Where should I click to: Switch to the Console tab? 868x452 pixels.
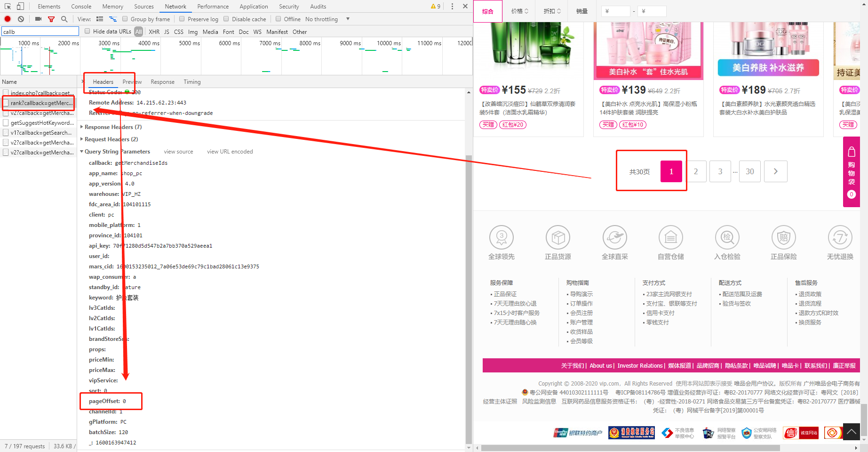81,7
